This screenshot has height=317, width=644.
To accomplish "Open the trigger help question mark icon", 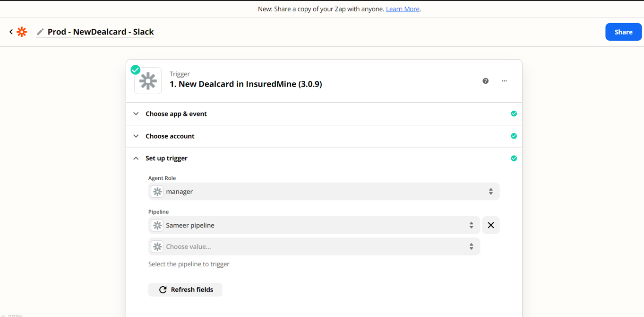I will pyautogui.click(x=485, y=81).
